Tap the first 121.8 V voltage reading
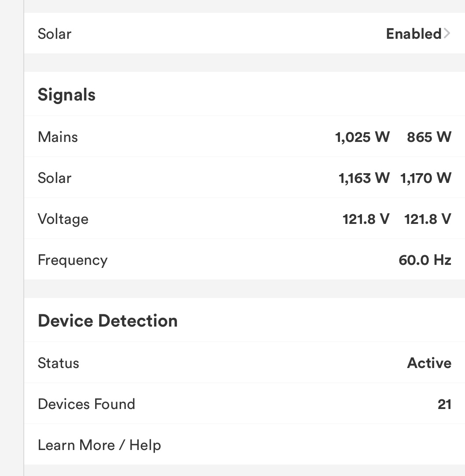465x476 pixels. (x=366, y=219)
